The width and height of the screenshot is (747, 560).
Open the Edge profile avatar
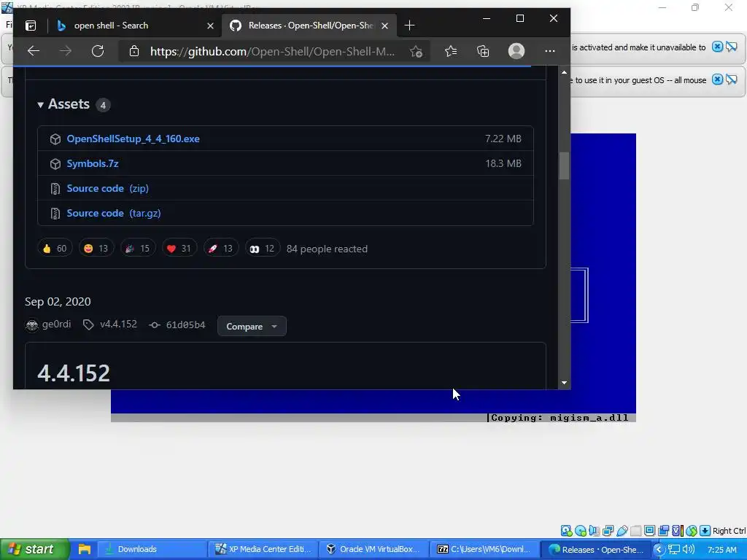click(x=516, y=51)
